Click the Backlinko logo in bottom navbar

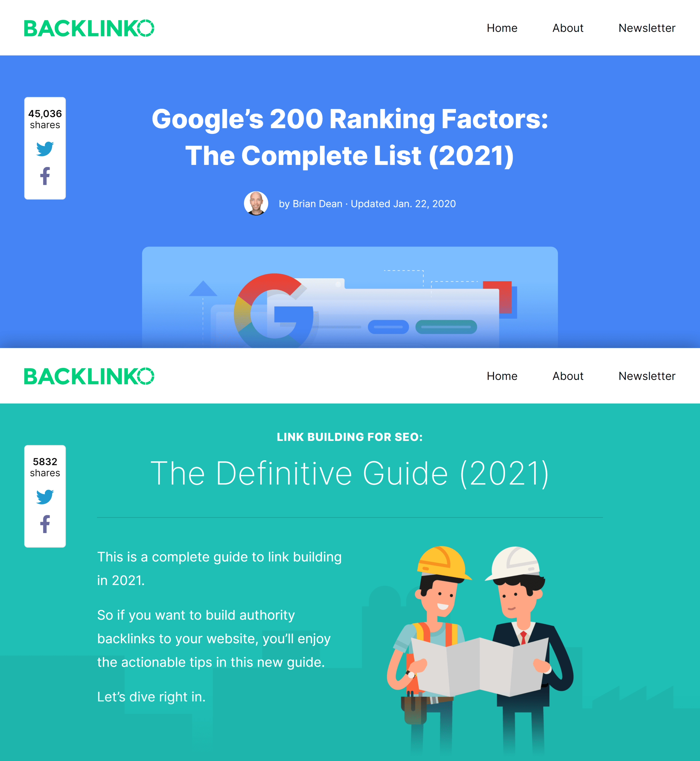point(89,376)
